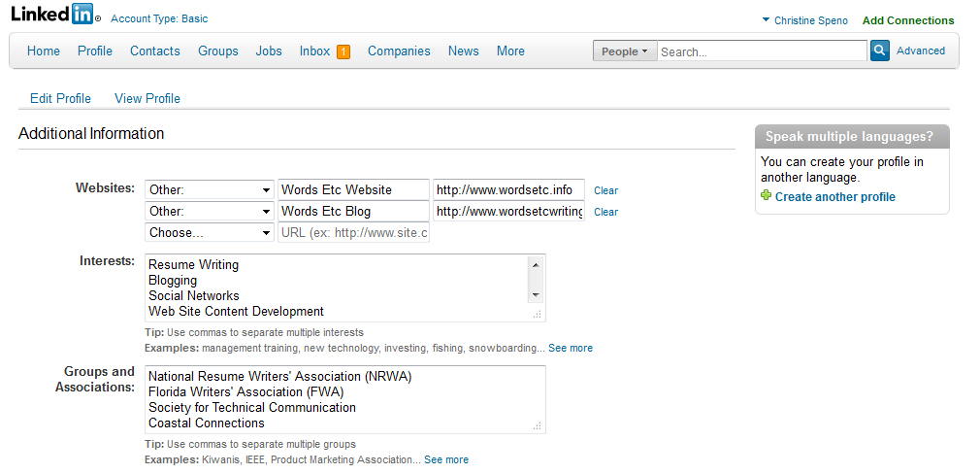The image size is (980, 474).
Task: Open the Christine Speno account menu
Action: click(x=804, y=20)
